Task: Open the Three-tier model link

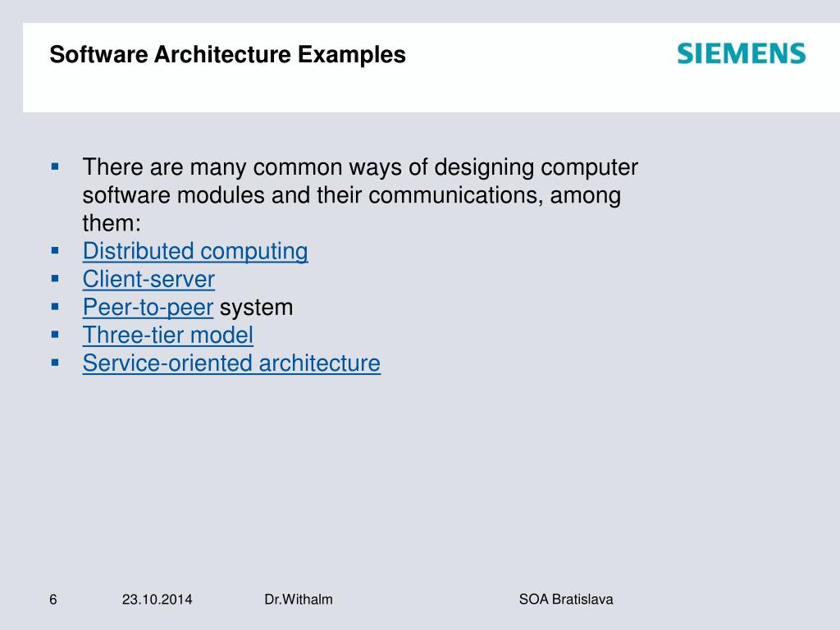Action: [x=167, y=336]
